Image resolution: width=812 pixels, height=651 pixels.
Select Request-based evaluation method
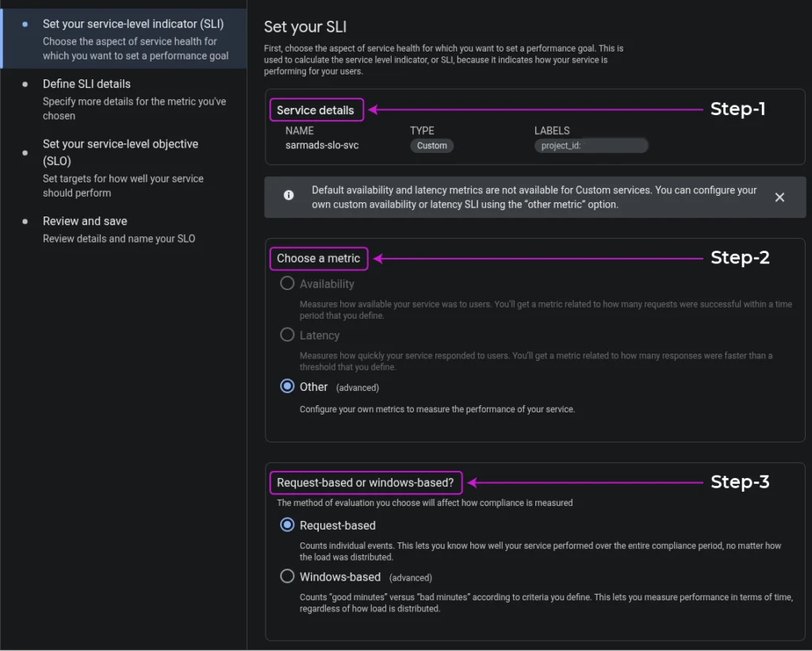(287, 525)
